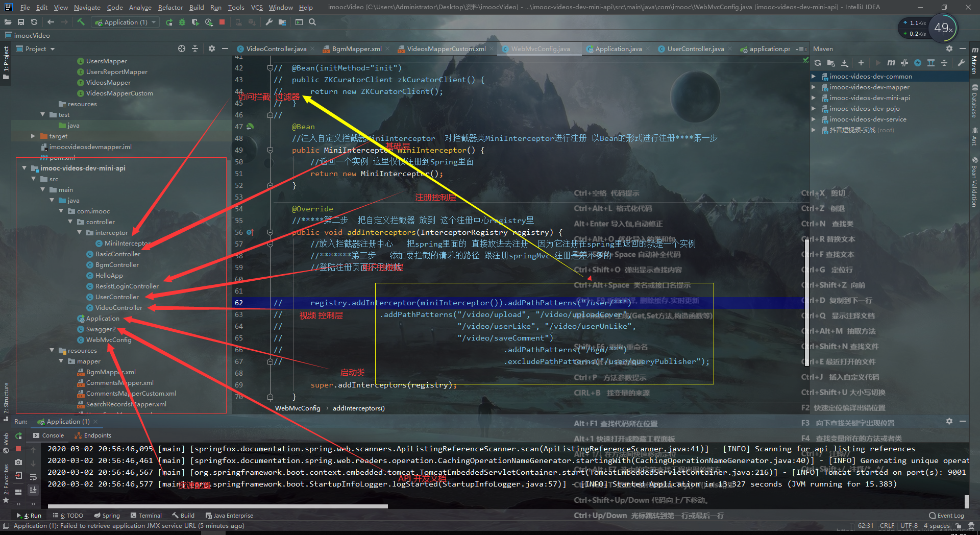Image resolution: width=980 pixels, height=535 pixels.
Task: Click Collapse All icon in Project panel
Action: click(195, 48)
